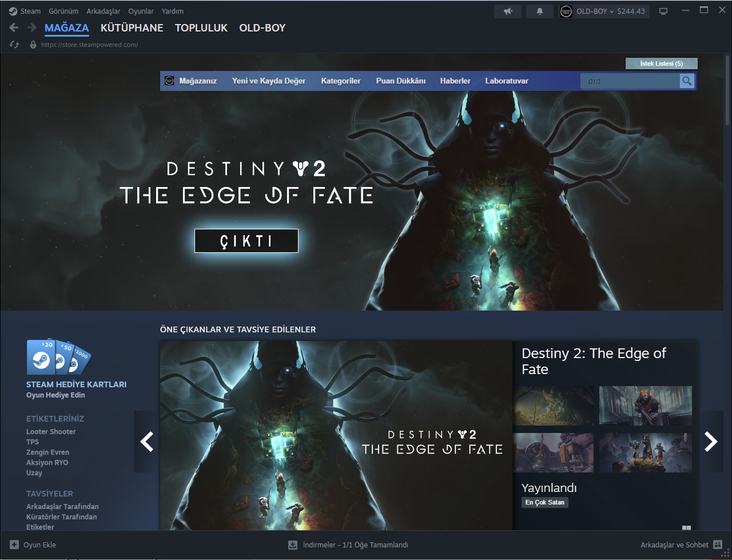Open Puan Dükkânı

401,81
